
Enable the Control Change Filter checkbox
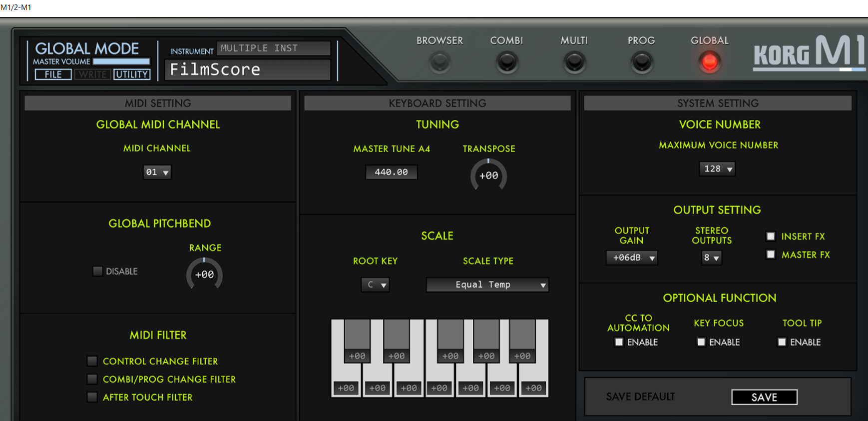[92, 361]
